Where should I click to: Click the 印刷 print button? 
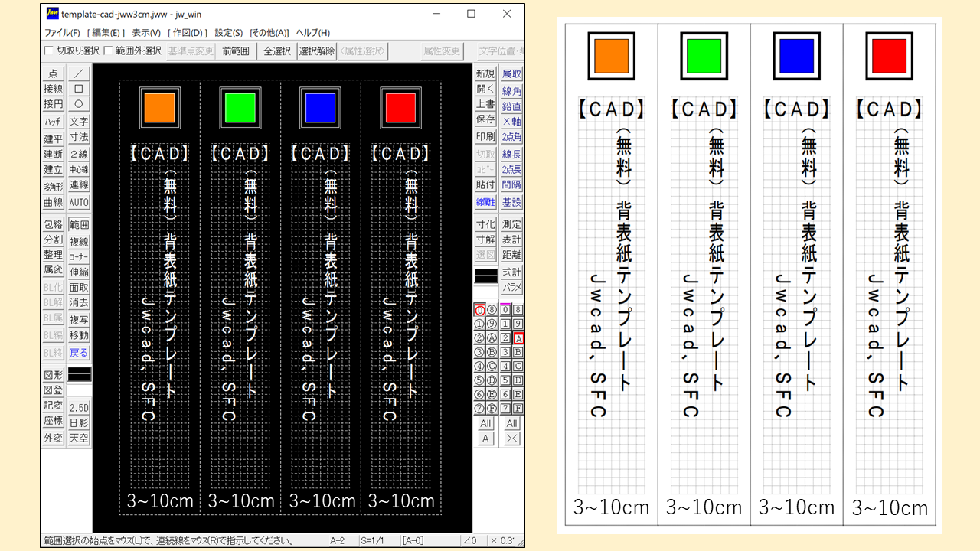click(485, 137)
